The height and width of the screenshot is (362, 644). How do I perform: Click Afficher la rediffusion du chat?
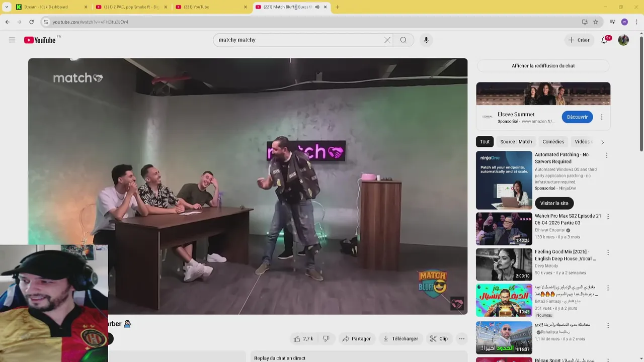543,66
